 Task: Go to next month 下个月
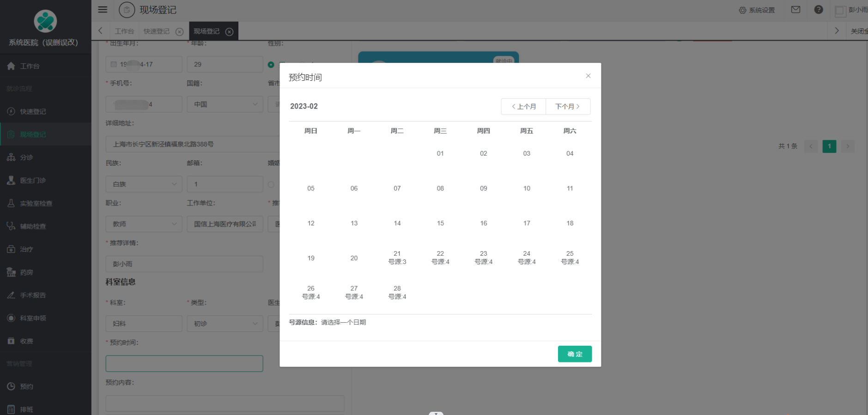(568, 107)
